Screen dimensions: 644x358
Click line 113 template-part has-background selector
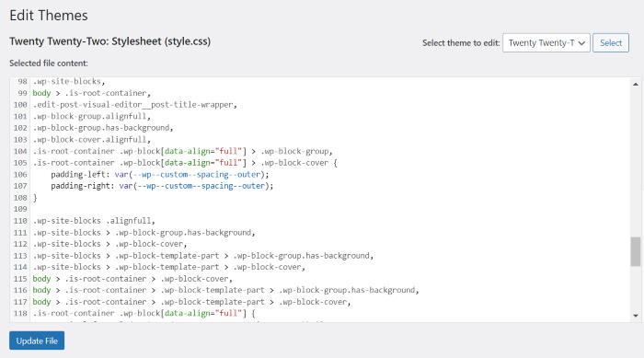pos(203,256)
